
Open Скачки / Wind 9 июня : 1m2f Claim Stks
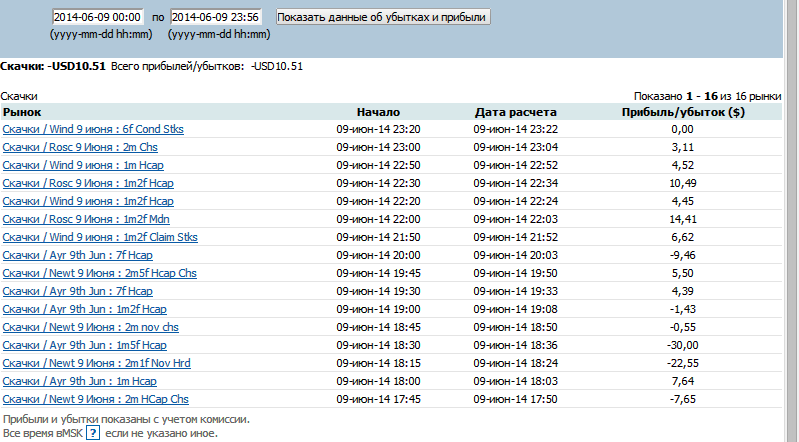point(100,237)
